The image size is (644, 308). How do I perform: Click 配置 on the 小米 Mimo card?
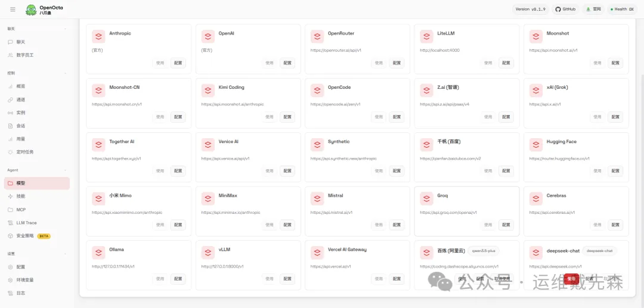pyautogui.click(x=178, y=225)
